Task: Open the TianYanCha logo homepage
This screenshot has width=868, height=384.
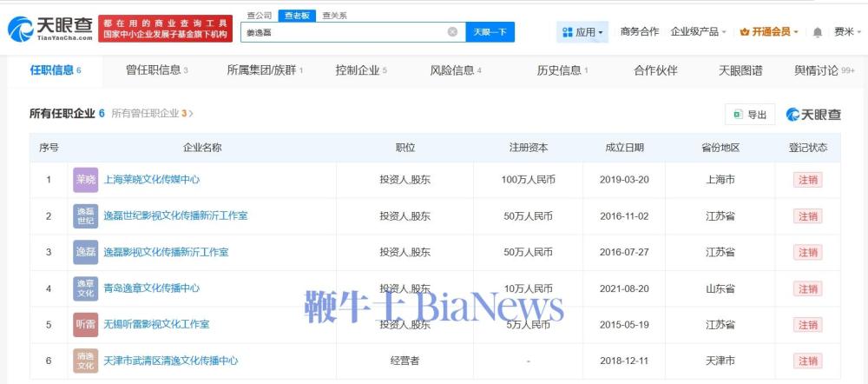Action: tap(49, 29)
